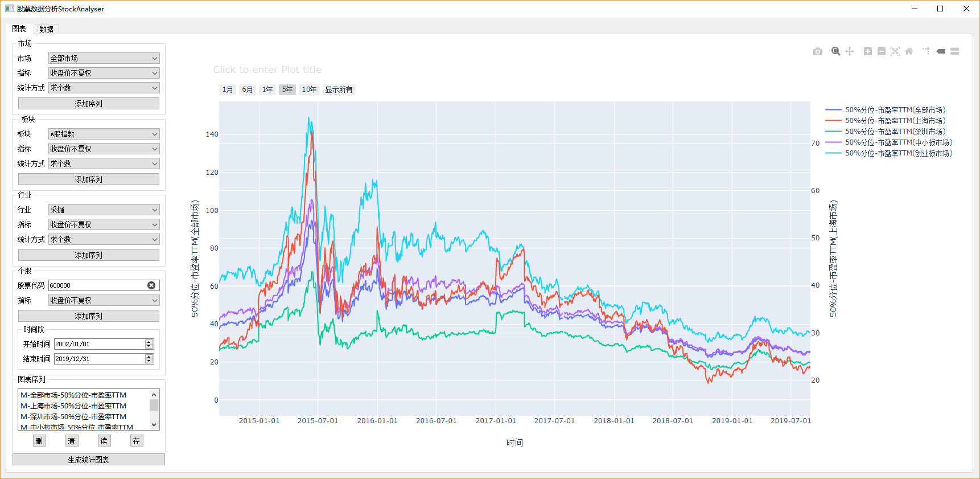Expand the 板块 dropdown showing A股指数
Image resolution: width=980 pixels, height=479 pixels.
[104, 134]
